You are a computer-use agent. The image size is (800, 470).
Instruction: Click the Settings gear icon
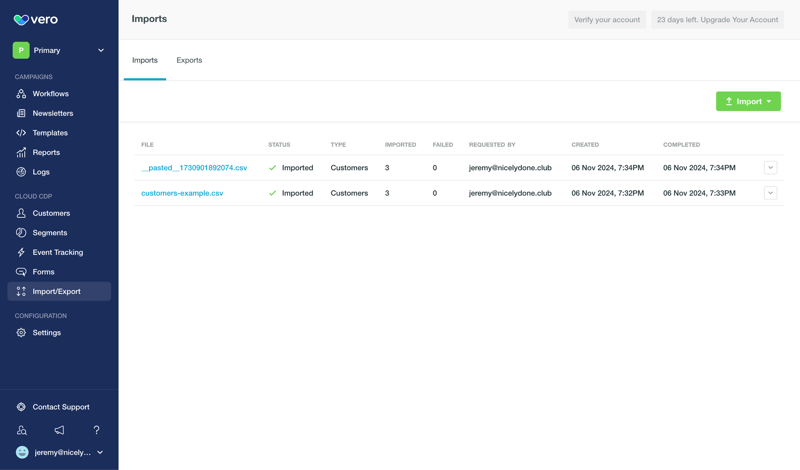click(21, 333)
